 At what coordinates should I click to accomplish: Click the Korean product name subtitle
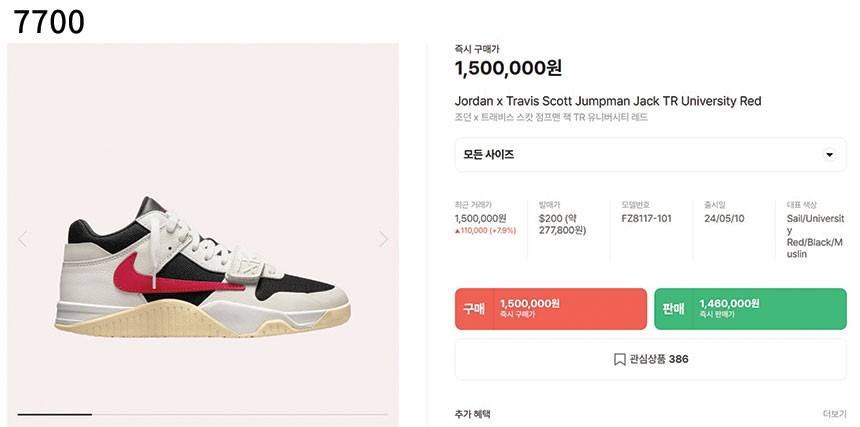coord(551,118)
